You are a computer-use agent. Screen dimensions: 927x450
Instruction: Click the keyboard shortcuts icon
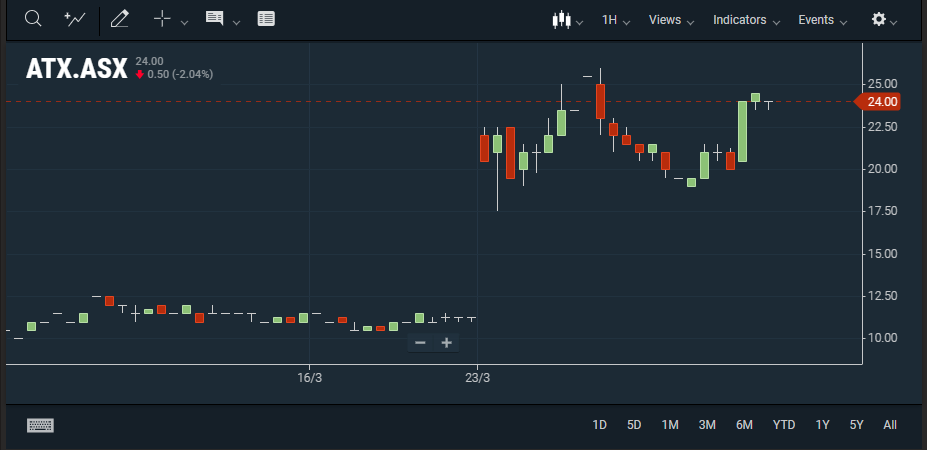click(40, 425)
